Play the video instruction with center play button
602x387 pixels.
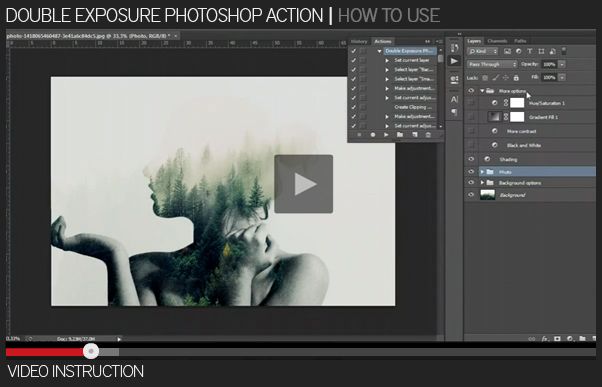click(x=303, y=184)
